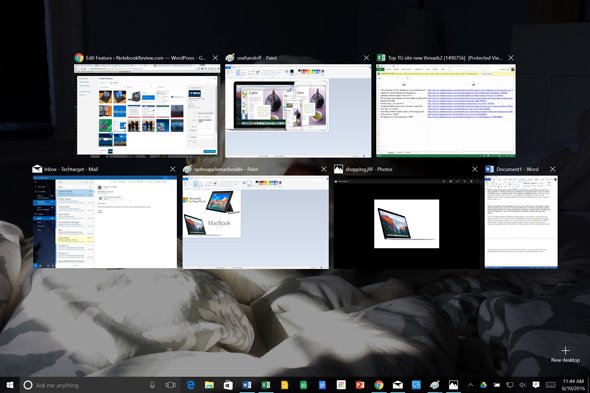Open the colorful app launcher grid taskbar icon
Viewport: 590px width, 393px height.
point(341,385)
